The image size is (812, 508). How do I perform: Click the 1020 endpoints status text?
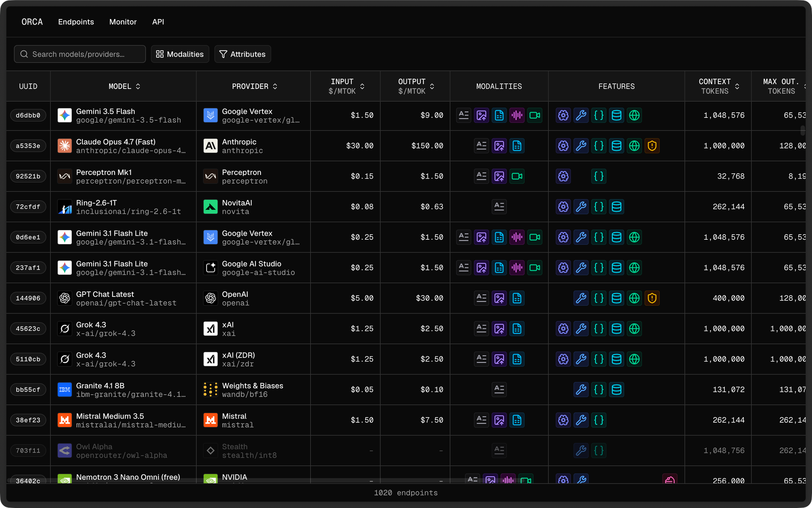point(406,493)
